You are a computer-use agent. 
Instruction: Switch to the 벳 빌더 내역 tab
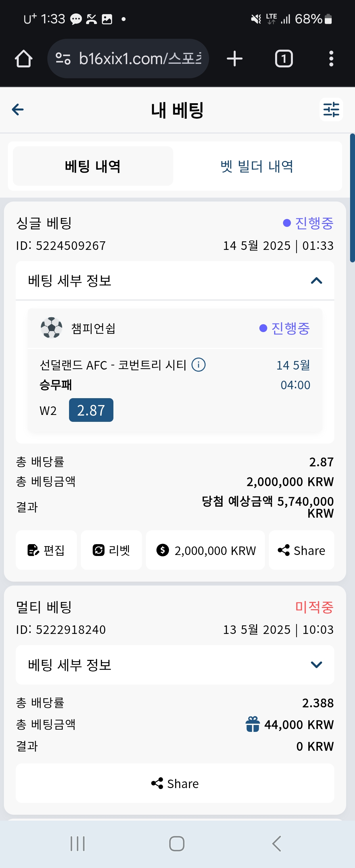pyautogui.click(x=257, y=166)
